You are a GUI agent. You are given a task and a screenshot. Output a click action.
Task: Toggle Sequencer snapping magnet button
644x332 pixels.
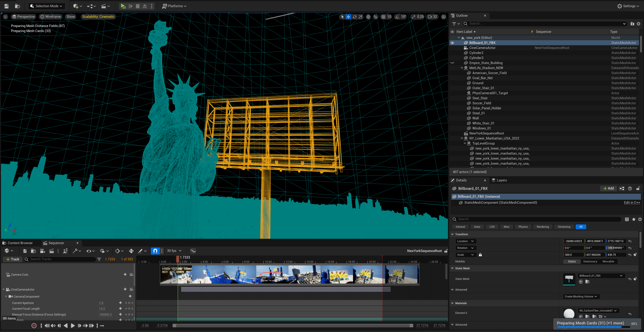click(x=155, y=251)
